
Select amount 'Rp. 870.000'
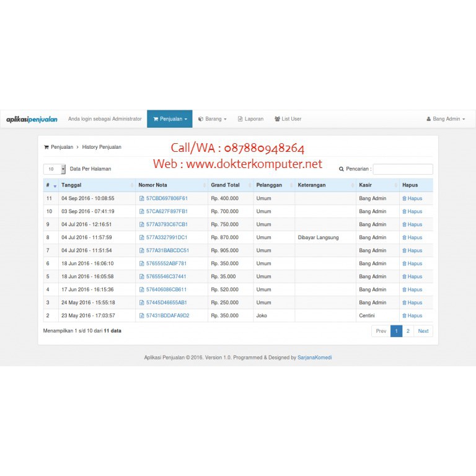[224, 238]
